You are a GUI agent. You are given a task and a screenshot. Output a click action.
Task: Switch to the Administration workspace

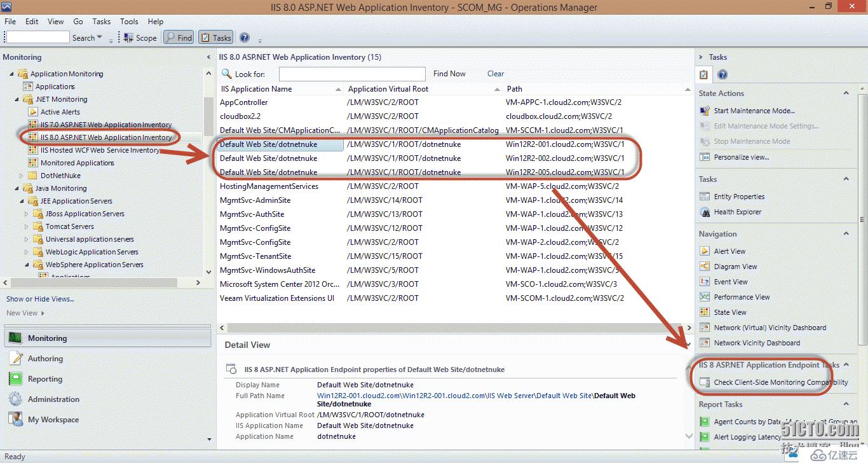(x=107, y=399)
